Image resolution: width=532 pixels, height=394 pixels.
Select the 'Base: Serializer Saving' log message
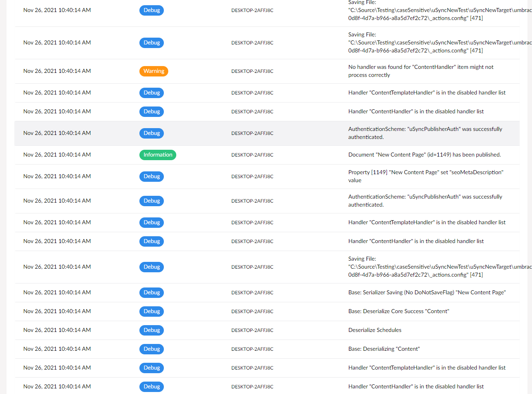427,293
